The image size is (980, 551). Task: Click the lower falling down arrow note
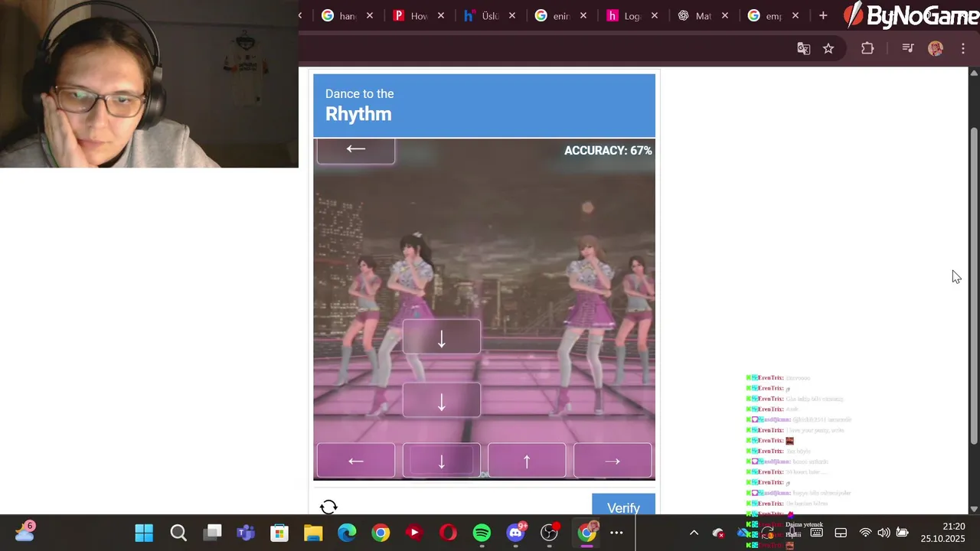tap(442, 399)
